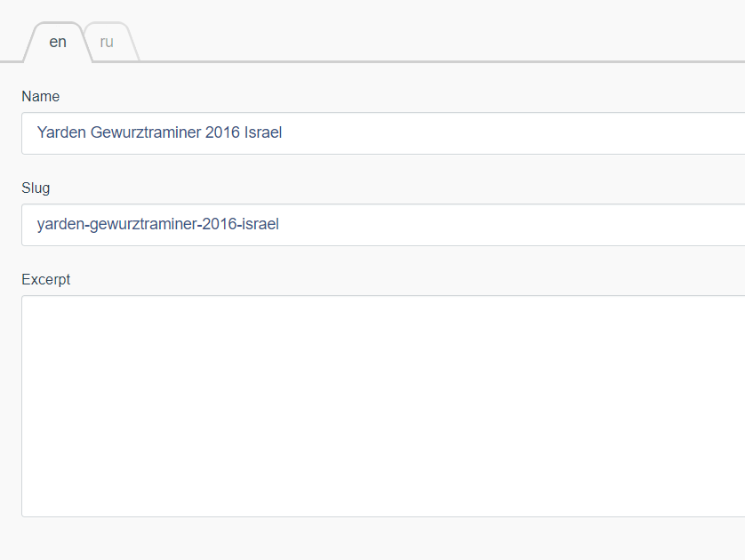Click the Excerpt field label
Image resolution: width=745 pixels, height=560 pixels.
point(45,280)
